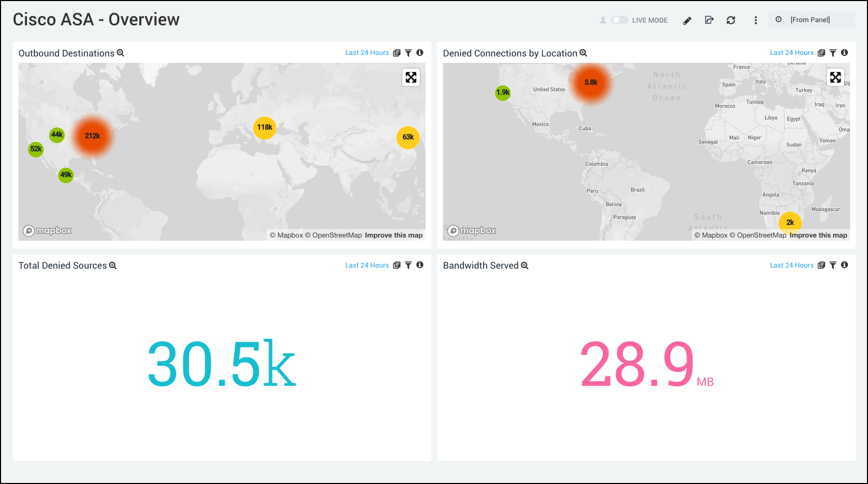
Task: Click the orange 212k heatmap bubble
Action: pos(93,136)
